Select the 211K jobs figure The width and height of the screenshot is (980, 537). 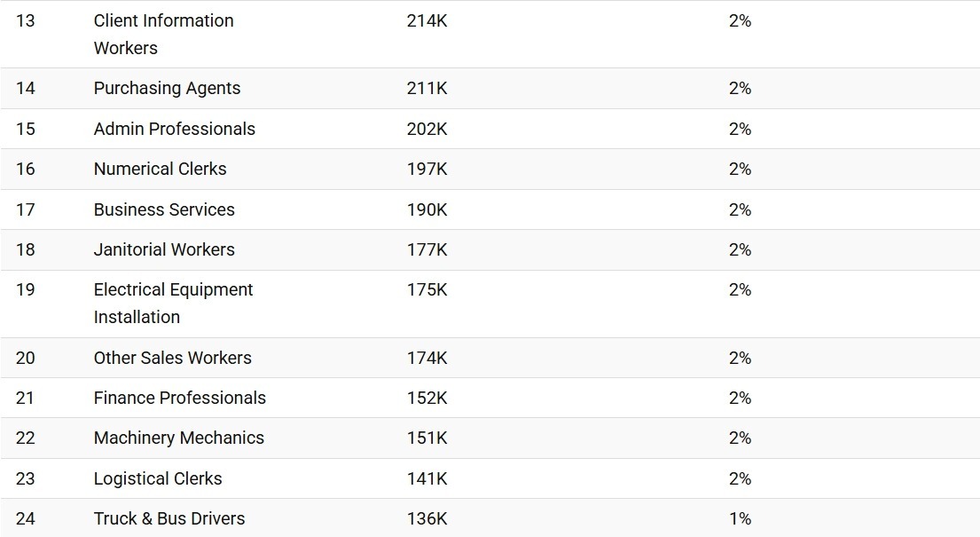click(x=427, y=88)
